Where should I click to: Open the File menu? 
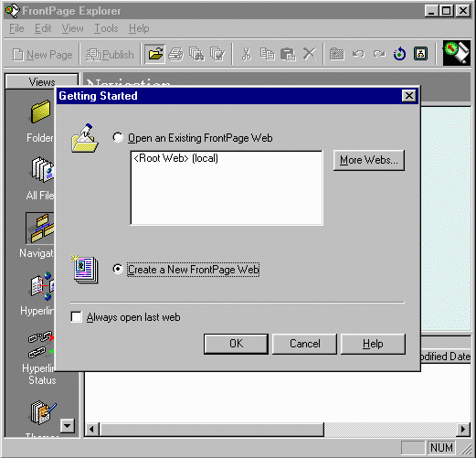click(16, 28)
